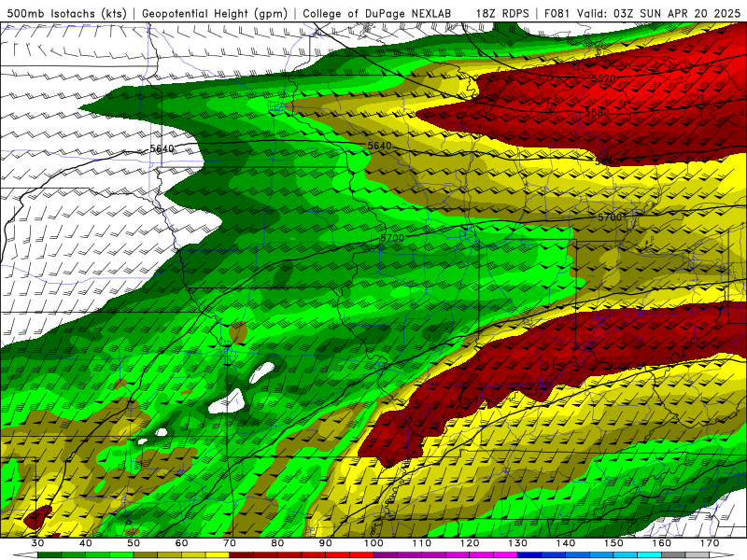Viewport: 747px width, 560px height.
Task: Click the magenta segment of the color bar
Action: click(505, 554)
